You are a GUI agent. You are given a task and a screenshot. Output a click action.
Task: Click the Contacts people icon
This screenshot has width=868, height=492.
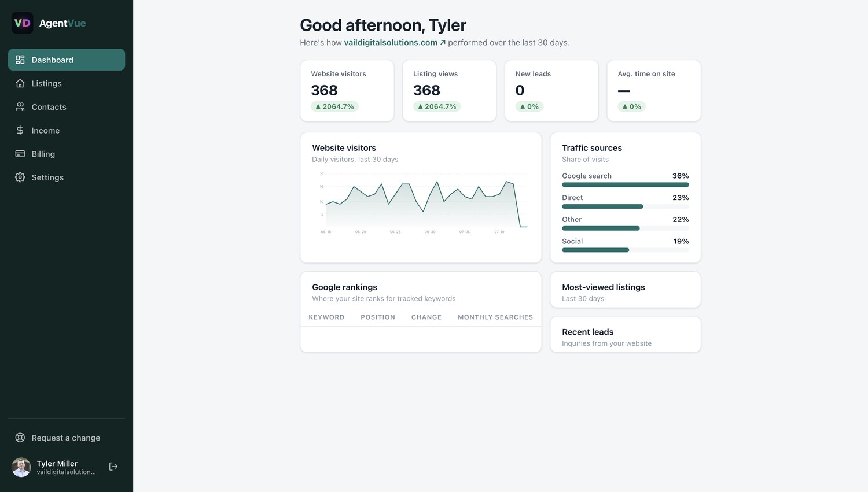coord(20,107)
